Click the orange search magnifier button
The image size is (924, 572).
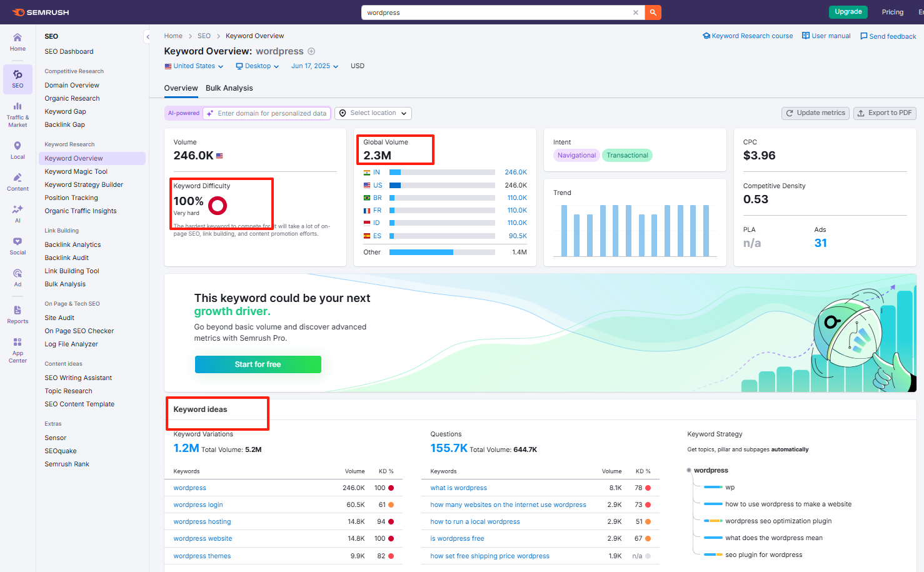(653, 13)
